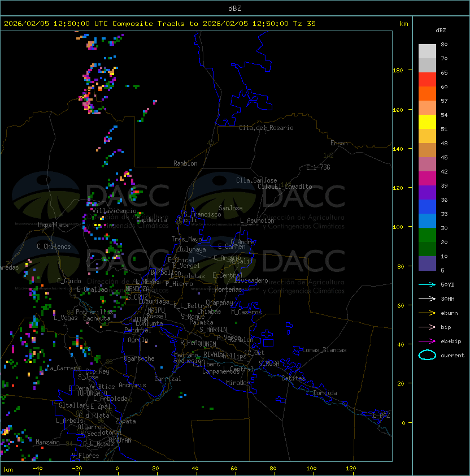Click the '140' tick on vertical km axis
The height and width of the screenshot is (476, 470).
pos(398,149)
